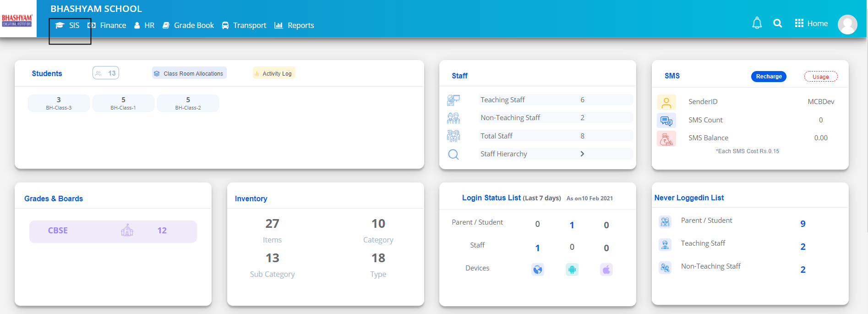
Task: Open Class Room Allocations
Action: pos(189,73)
